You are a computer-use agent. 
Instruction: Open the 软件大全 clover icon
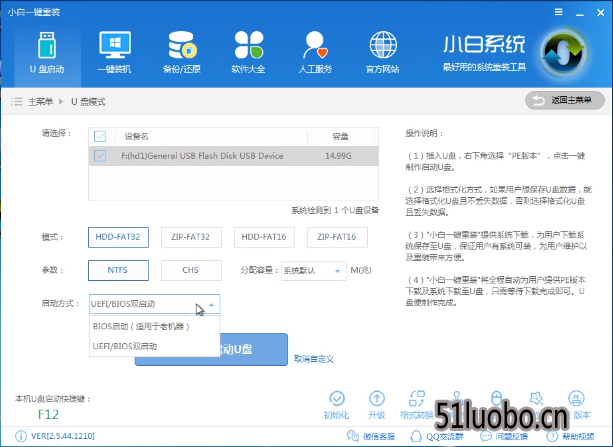249,45
